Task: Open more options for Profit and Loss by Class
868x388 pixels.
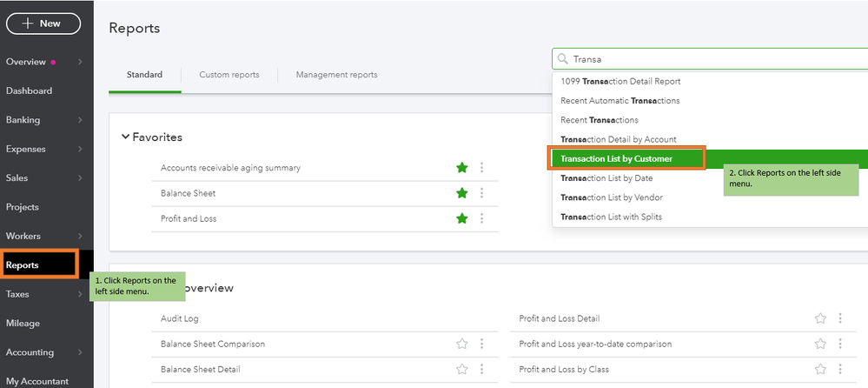Action: [x=840, y=370]
